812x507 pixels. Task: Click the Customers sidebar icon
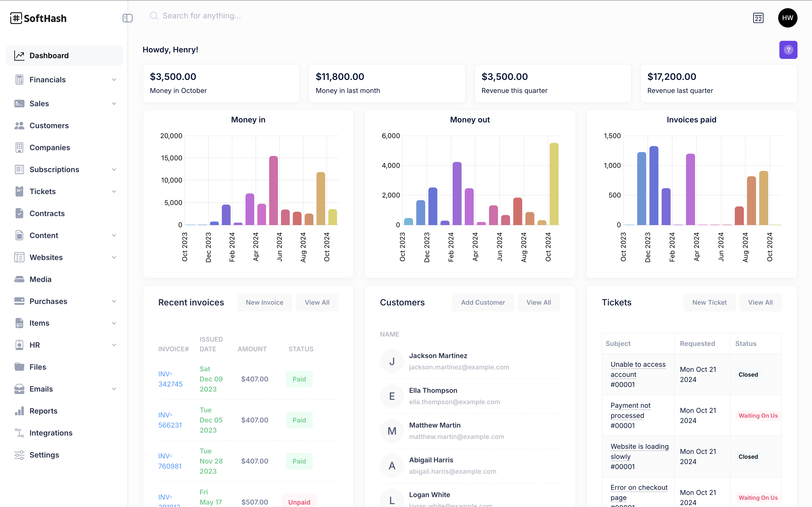[20, 126]
